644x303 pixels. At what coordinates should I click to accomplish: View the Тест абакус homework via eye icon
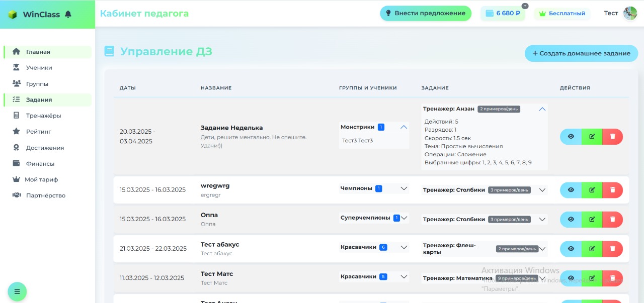coord(571,249)
